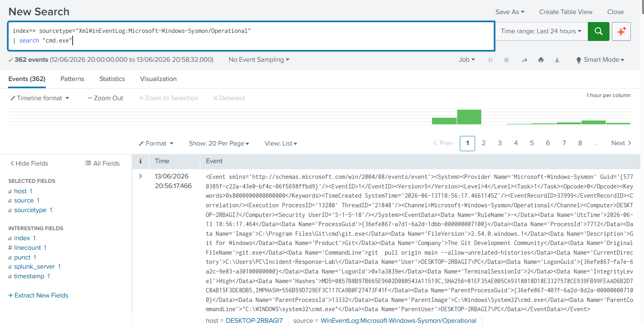Go to the Visualization tab
This screenshot has width=644, height=326.
click(x=158, y=79)
